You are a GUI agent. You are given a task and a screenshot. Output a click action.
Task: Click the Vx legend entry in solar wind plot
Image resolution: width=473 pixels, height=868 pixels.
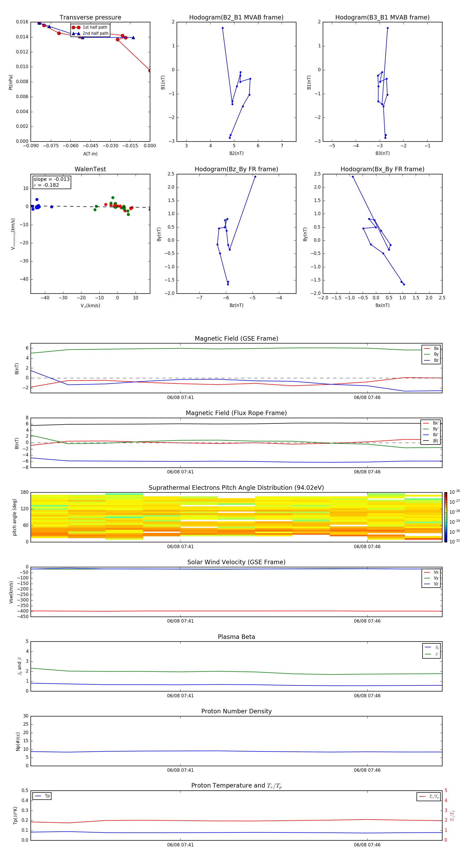tap(431, 572)
